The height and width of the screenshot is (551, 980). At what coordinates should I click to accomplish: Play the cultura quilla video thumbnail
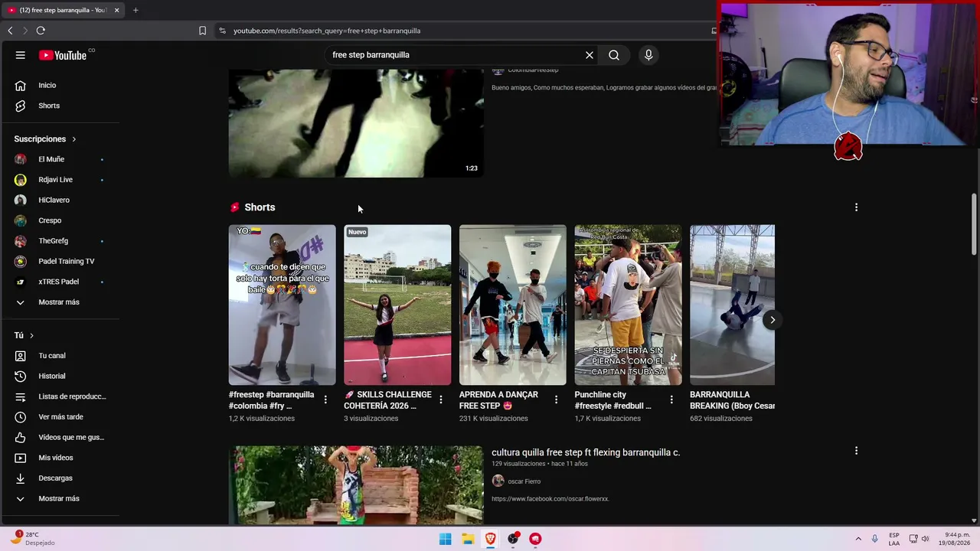pyautogui.click(x=356, y=485)
